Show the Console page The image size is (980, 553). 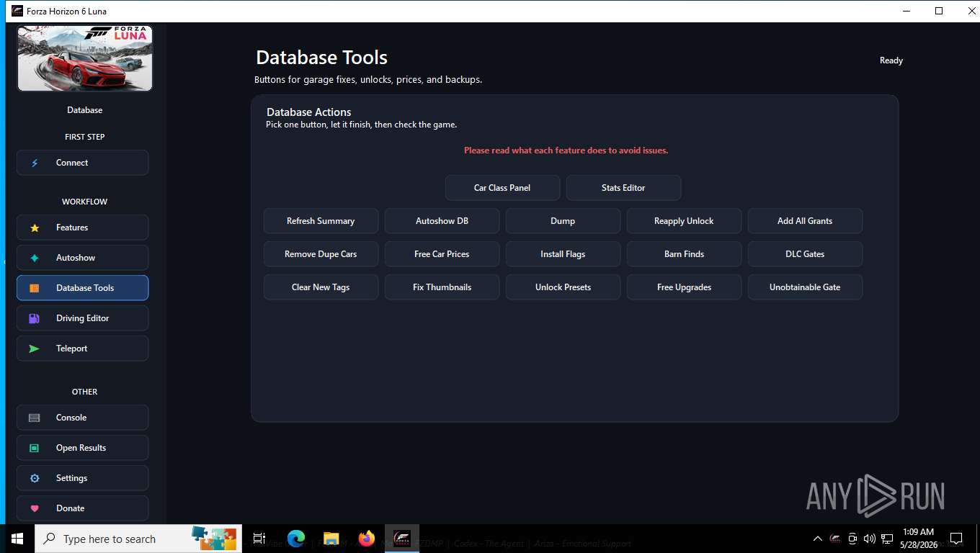click(x=83, y=418)
